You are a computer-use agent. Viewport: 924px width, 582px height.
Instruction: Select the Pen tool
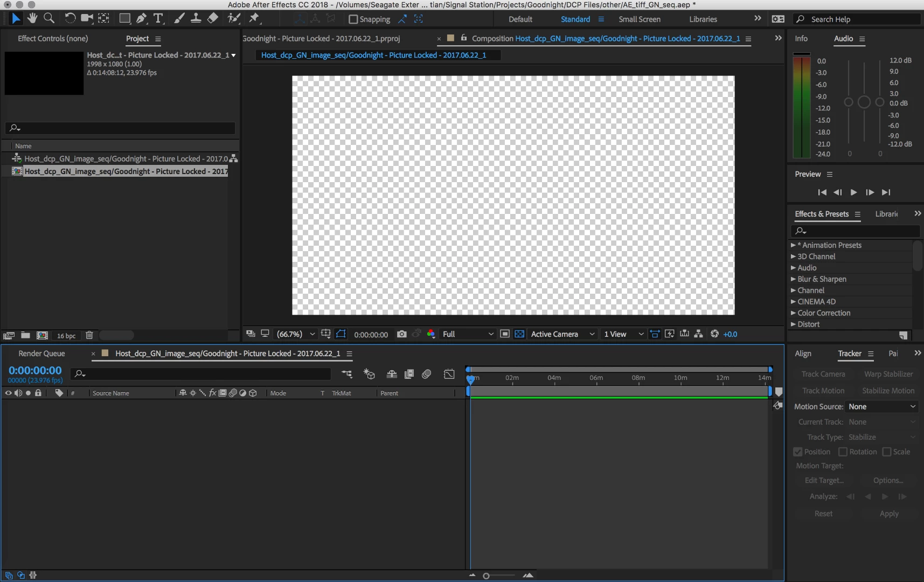142,18
